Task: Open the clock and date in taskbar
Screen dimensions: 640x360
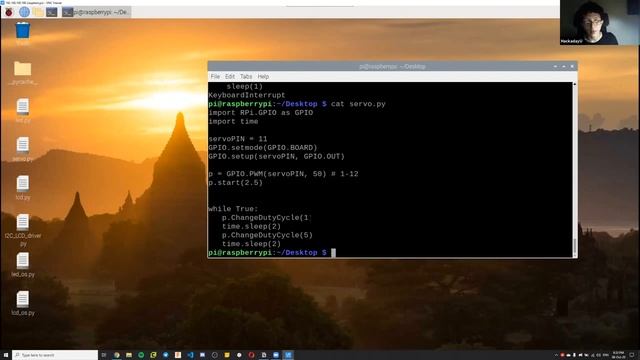Action: pos(619,355)
